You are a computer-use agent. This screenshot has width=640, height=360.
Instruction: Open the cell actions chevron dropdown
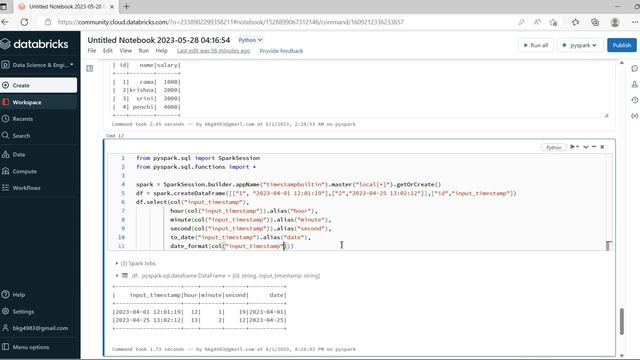586,147
